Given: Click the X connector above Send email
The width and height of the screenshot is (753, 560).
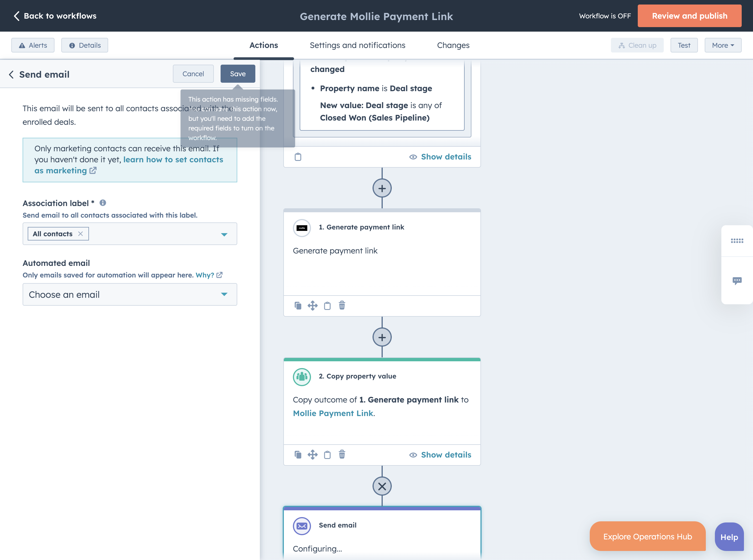Looking at the screenshot, I should point(382,486).
